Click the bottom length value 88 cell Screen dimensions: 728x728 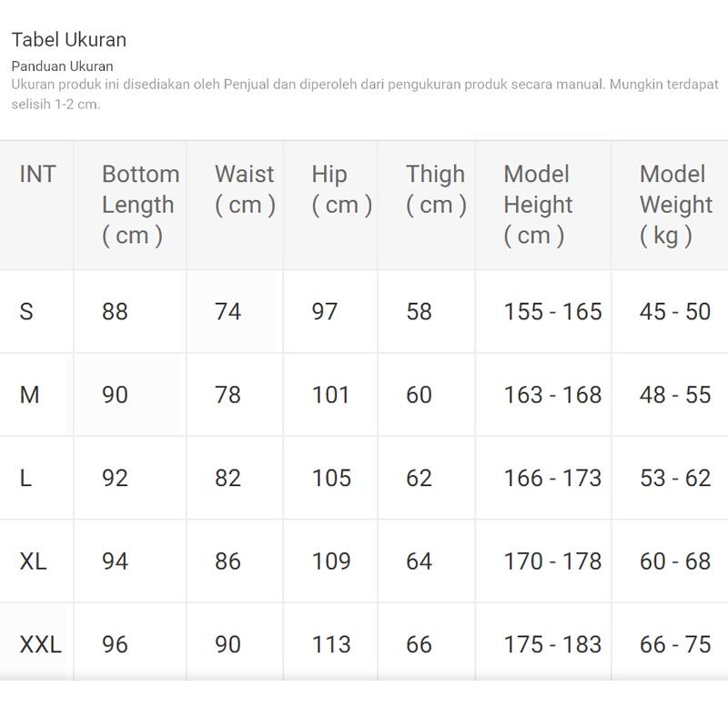[115, 312]
